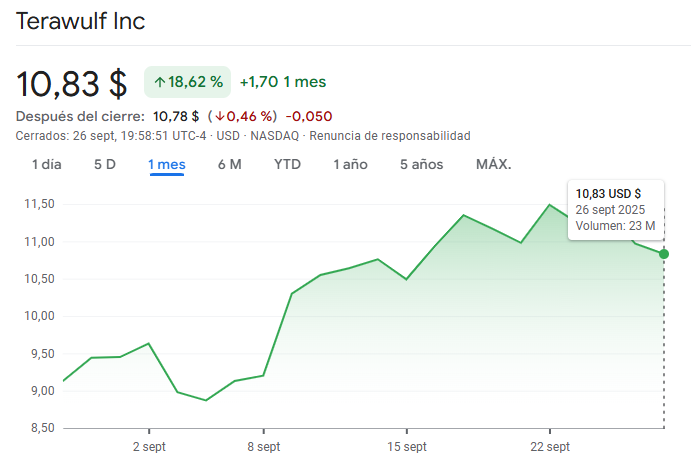
Task: Click the red down arrow beside 0,46 %
Action: [219, 116]
